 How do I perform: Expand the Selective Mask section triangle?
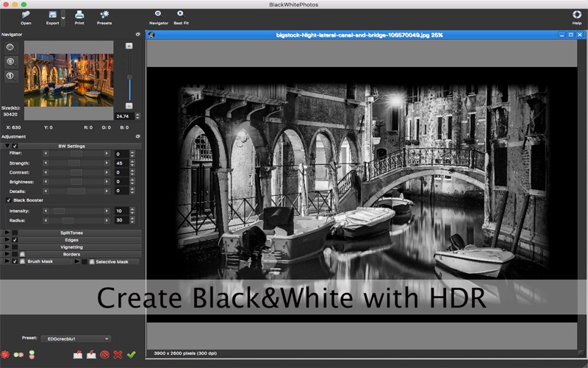point(76,261)
